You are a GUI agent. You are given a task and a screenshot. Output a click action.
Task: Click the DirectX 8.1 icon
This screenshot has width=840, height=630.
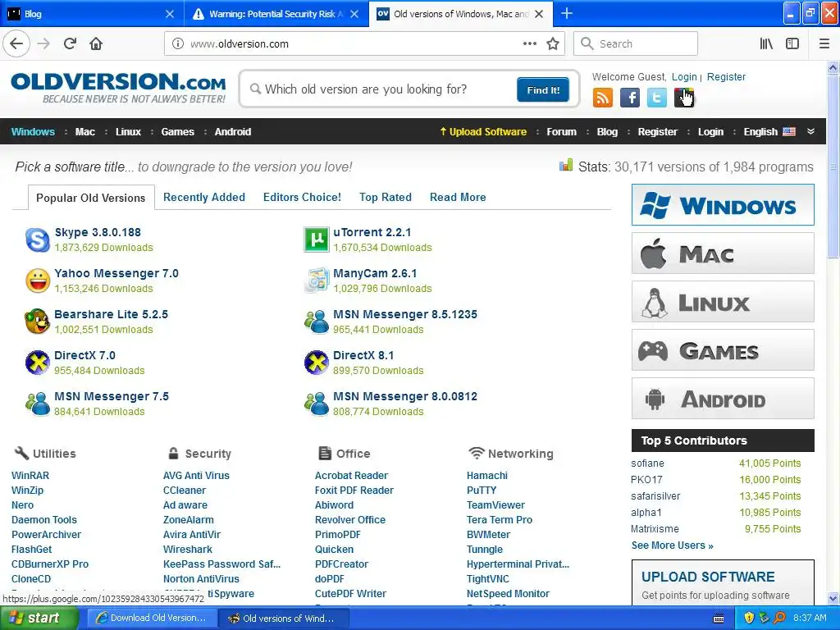(x=316, y=363)
